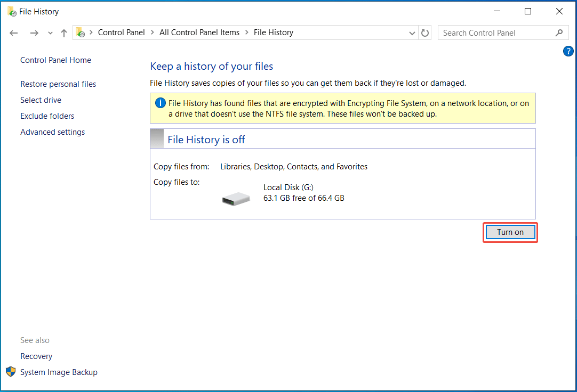Select File History in the breadcrumb path

pos(273,32)
